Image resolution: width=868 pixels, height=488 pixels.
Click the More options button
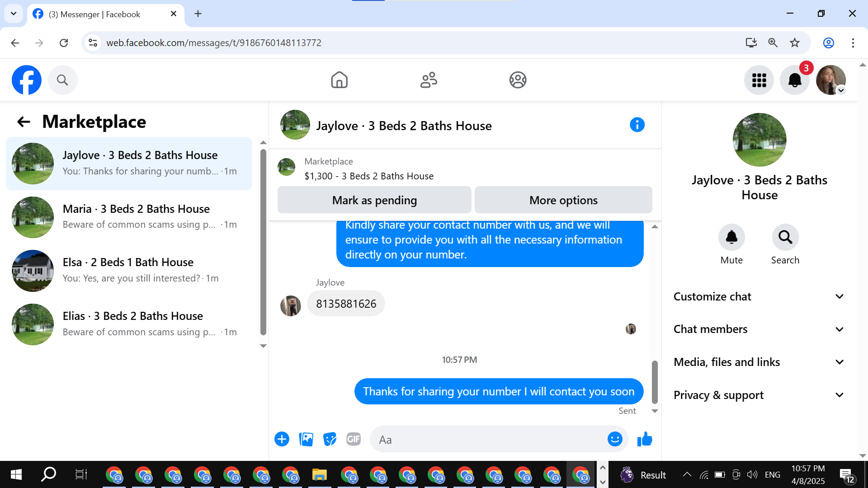(x=563, y=200)
